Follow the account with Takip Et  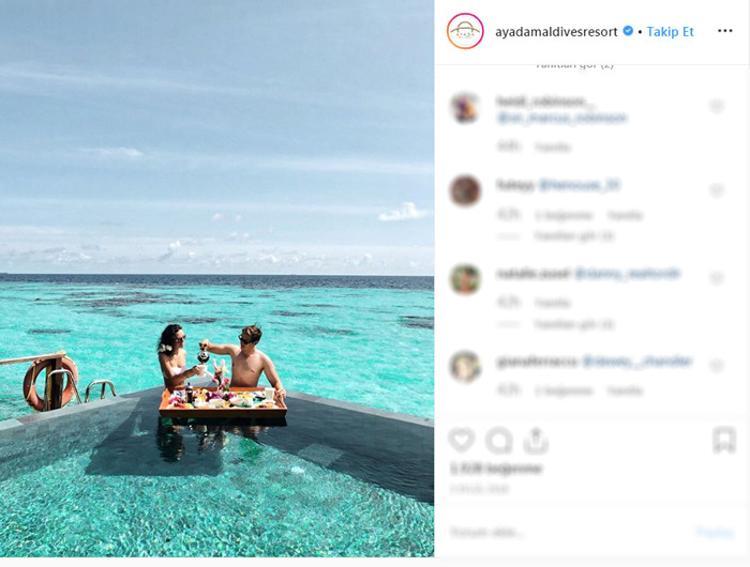(670, 31)
